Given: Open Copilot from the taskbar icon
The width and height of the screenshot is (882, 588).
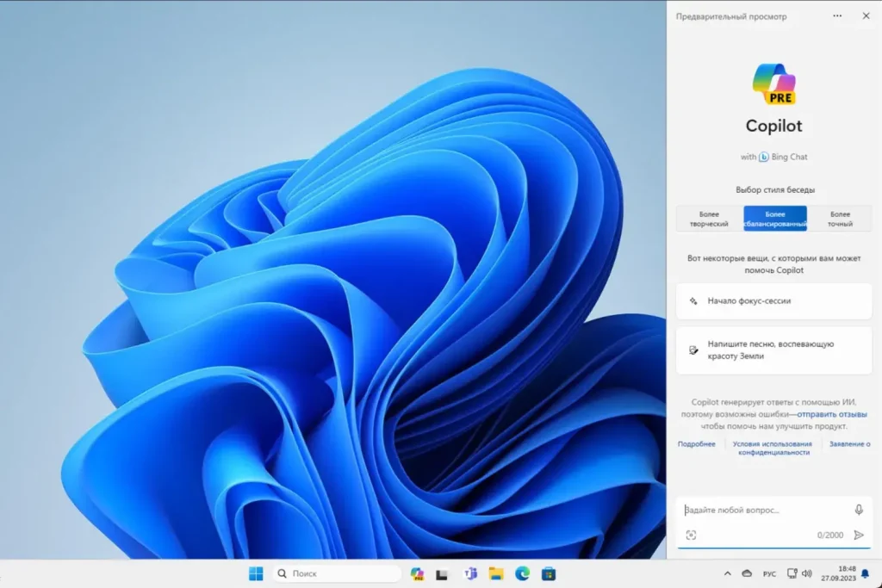Looking at the screenshot, I should coord(418,573).
